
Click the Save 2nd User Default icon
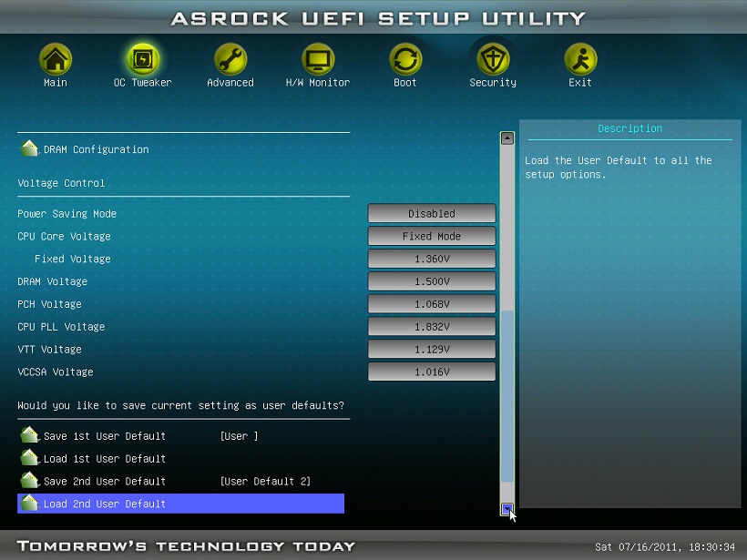click(29, 480)
